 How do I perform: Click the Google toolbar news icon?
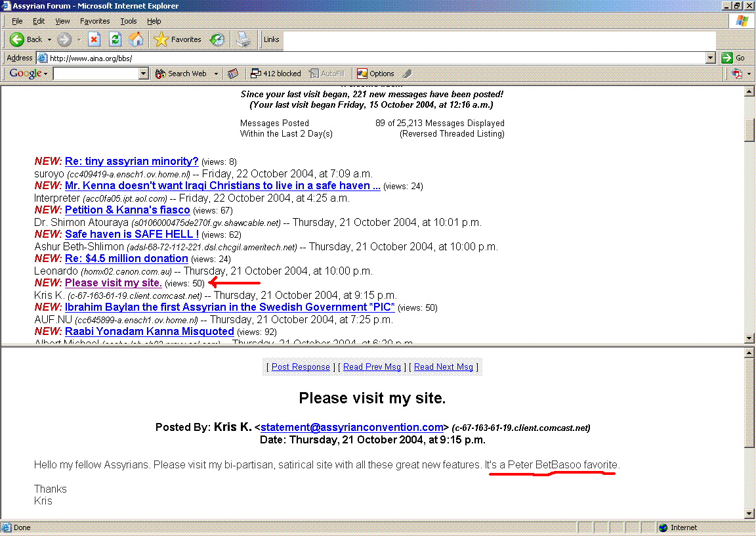[x=233, y=74]
